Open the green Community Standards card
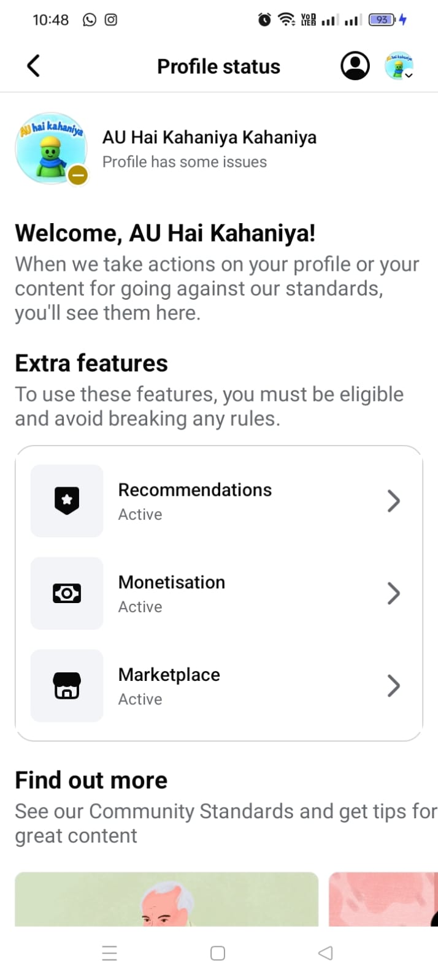Image resolution: width=438 pixels, height=980 pixels. (x=166, y=898)
